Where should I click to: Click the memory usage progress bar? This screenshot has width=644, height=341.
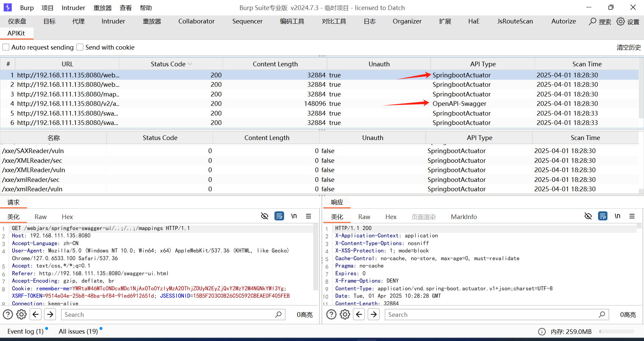tap(616, 332)
